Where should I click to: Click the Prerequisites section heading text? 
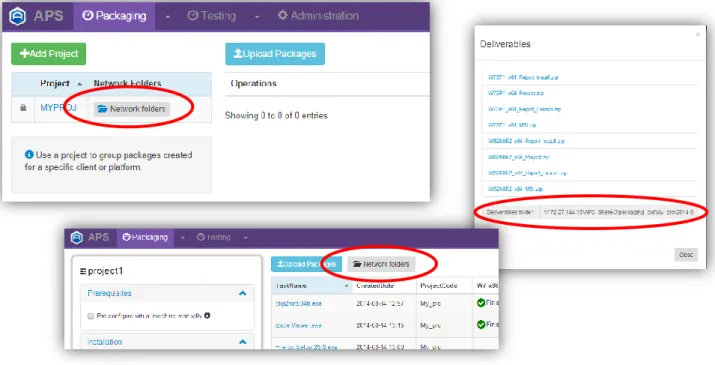(109, 293)
